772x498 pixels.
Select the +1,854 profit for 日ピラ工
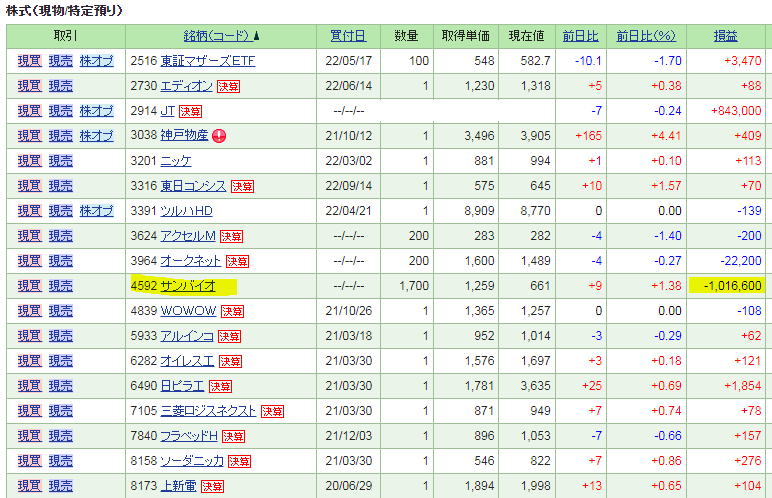click(x=743, y=386)
